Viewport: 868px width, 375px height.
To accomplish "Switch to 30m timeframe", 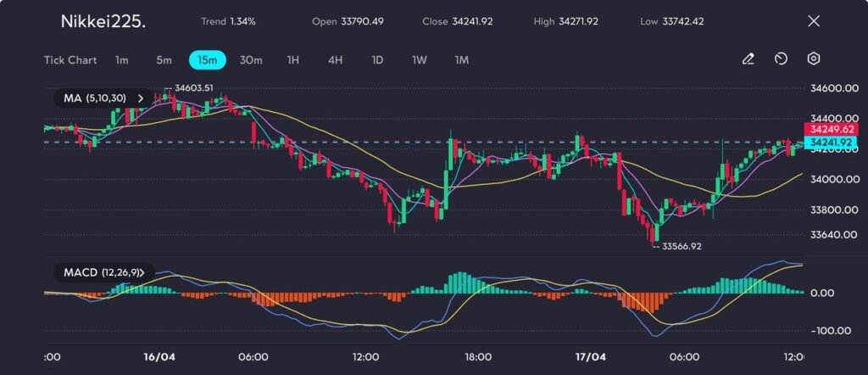I will coord(251,60).
